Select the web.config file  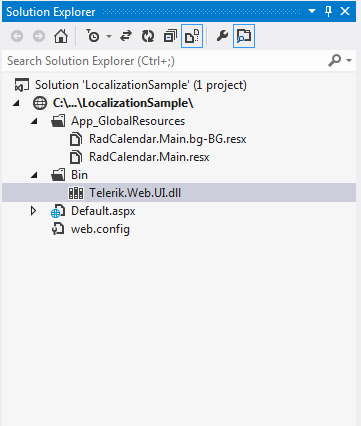click(100, 229)
